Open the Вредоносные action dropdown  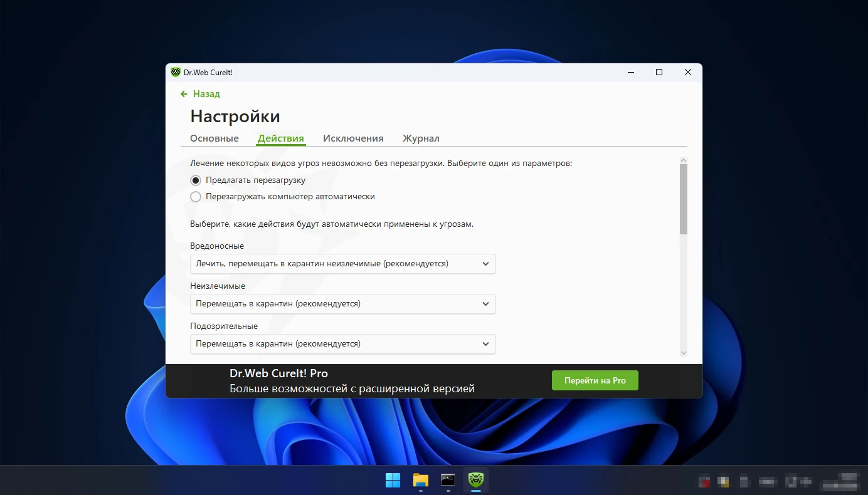(343, 264)
